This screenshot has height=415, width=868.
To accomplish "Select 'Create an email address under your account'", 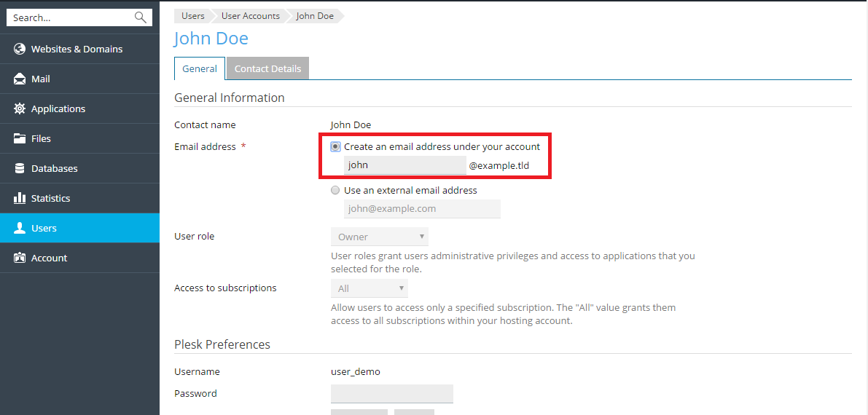I will coord(335,146).
